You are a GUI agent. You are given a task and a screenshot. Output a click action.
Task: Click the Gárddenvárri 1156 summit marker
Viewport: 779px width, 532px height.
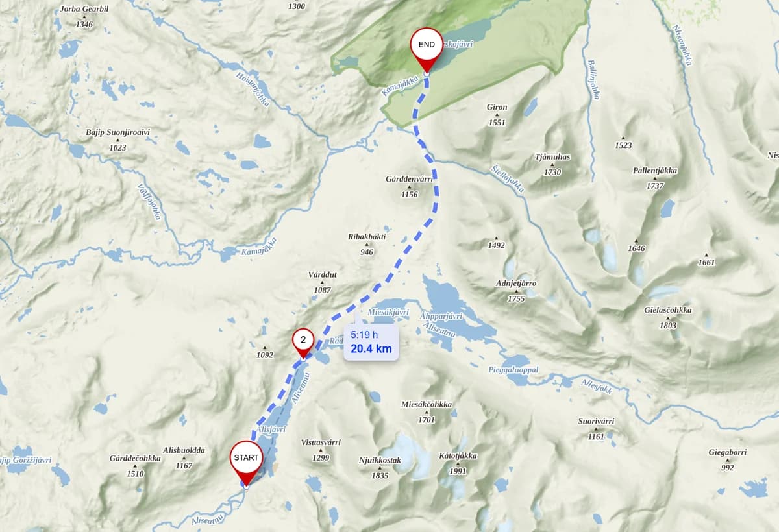[410, 186]
